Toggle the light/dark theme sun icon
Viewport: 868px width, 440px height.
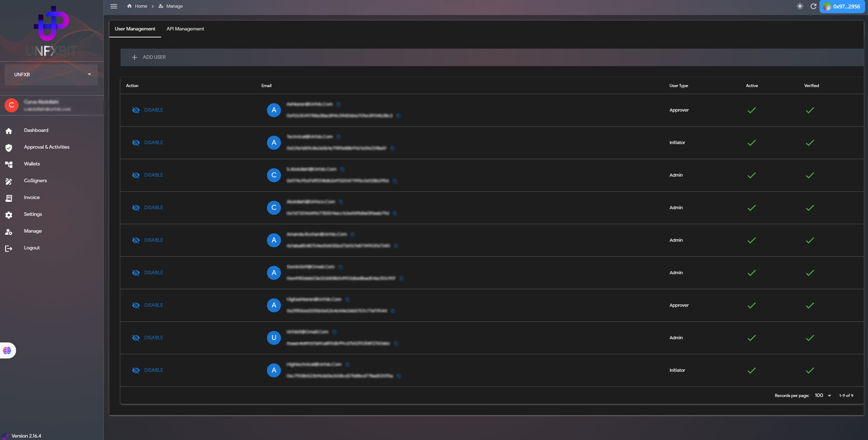coord(800,6)
